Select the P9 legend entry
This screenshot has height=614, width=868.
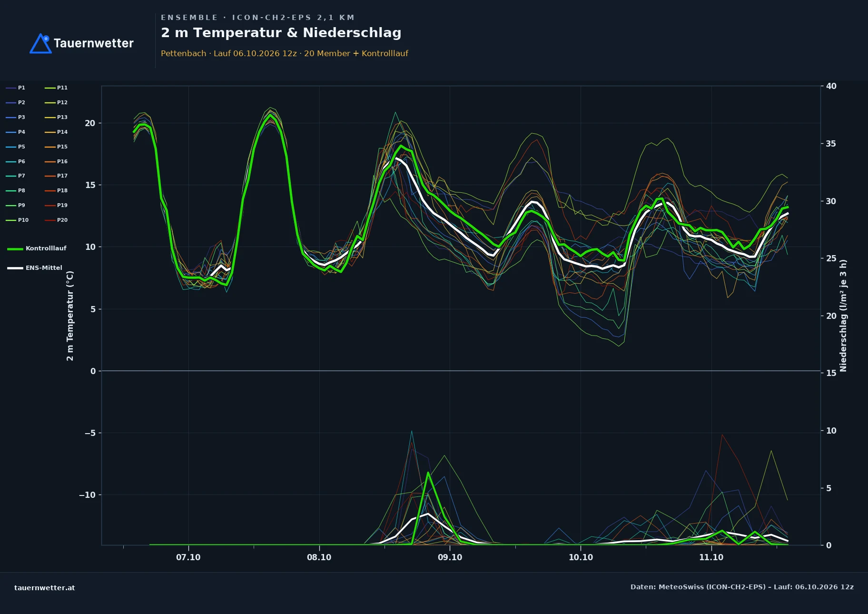tap(16, 205)
